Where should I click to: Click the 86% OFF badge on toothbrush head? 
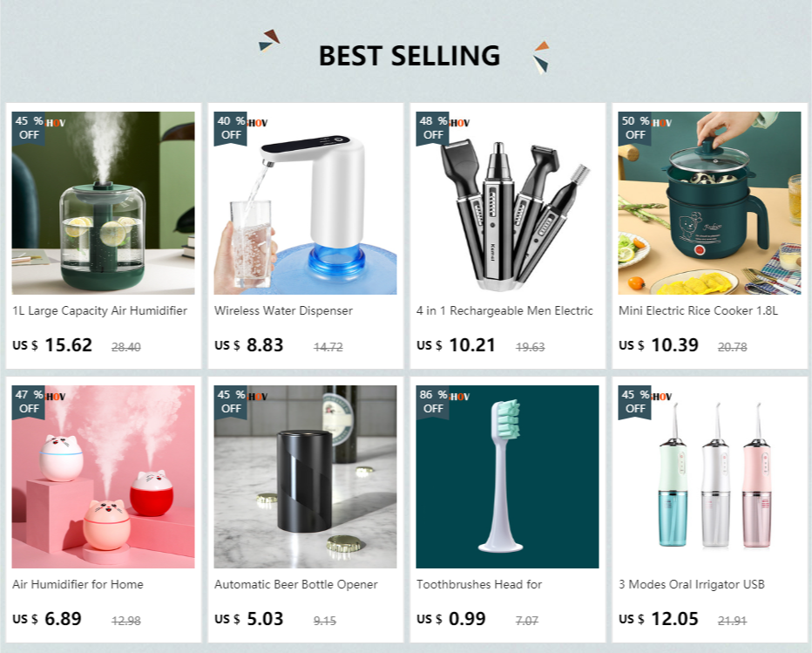[432, 402]
